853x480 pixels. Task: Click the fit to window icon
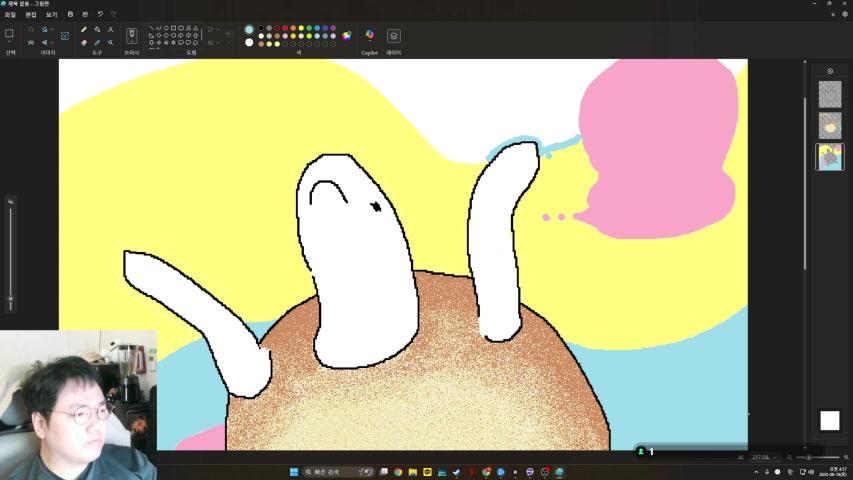pos(740,458)
